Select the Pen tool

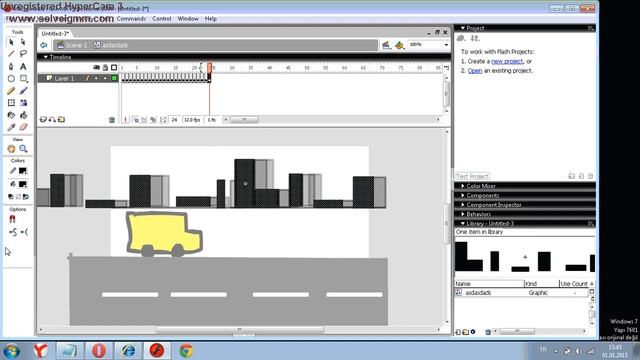[x=11, y=66]
